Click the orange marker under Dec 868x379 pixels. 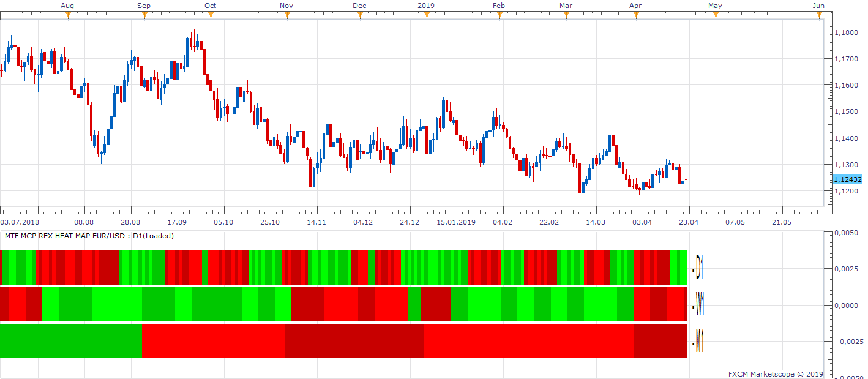pyautogui.click(x=360, y=15)
